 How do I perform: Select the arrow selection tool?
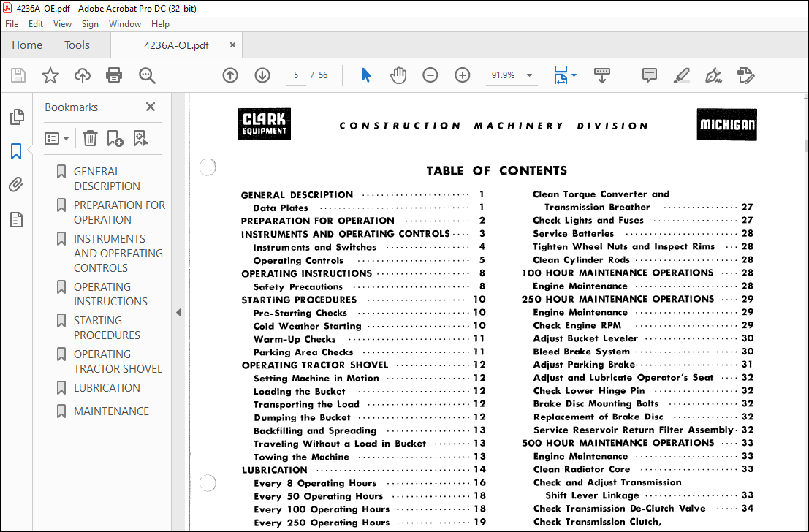[366, 75]
